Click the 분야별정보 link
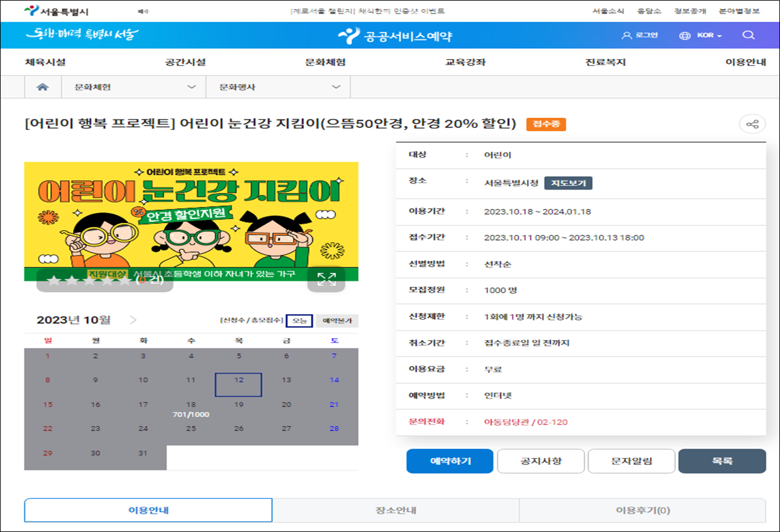780x532 pixels. click(x=739, y=11)
